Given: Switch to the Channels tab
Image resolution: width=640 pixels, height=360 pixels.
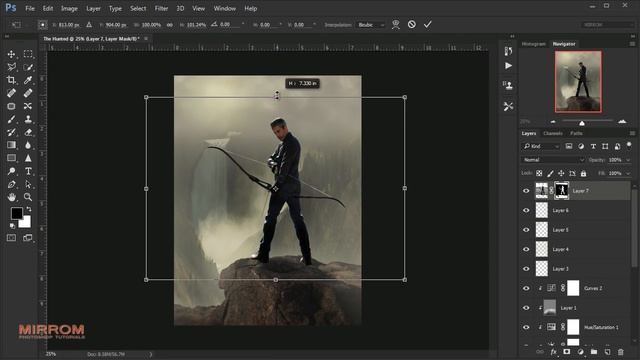Looking at the screenshot, I should click(x=553, y=133).
